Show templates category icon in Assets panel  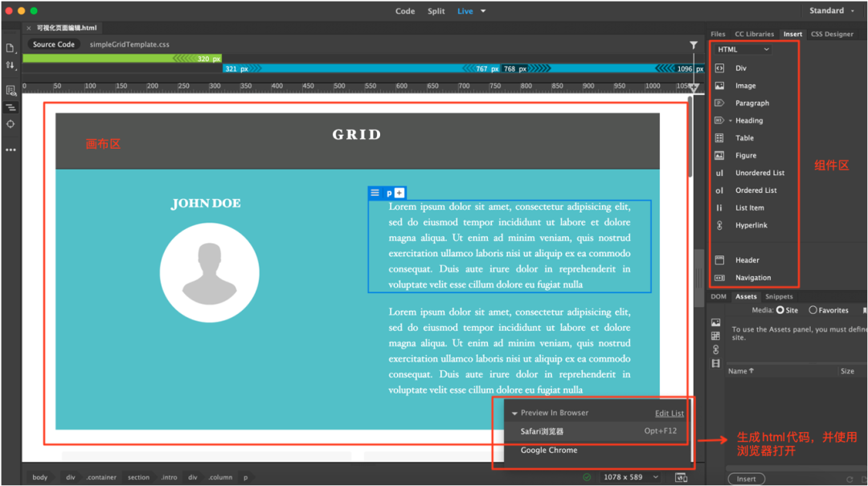click(716, 336)
